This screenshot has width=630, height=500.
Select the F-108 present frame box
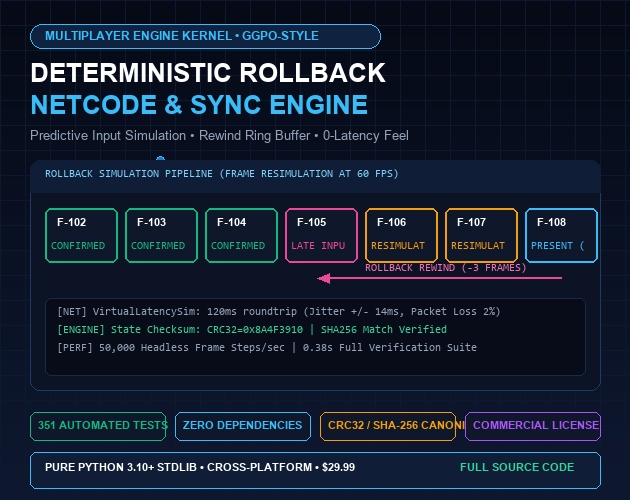click(x=561, y=236)
